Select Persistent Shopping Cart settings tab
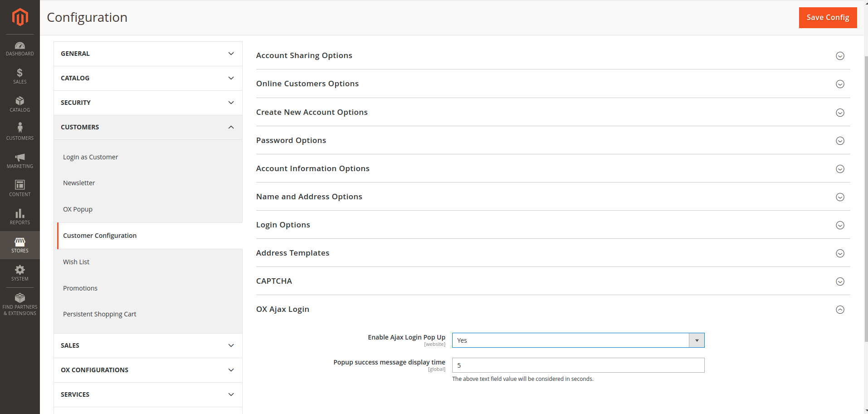 99,314
